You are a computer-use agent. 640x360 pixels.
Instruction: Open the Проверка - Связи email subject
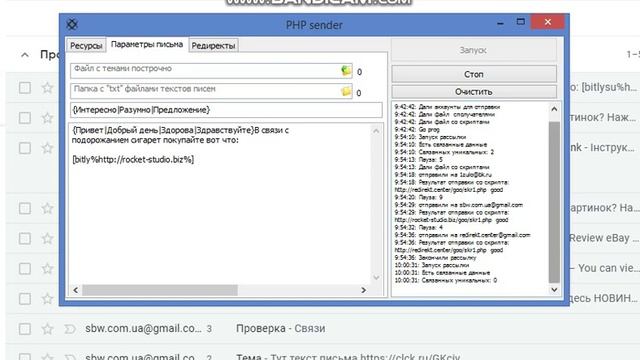(280, 328)
